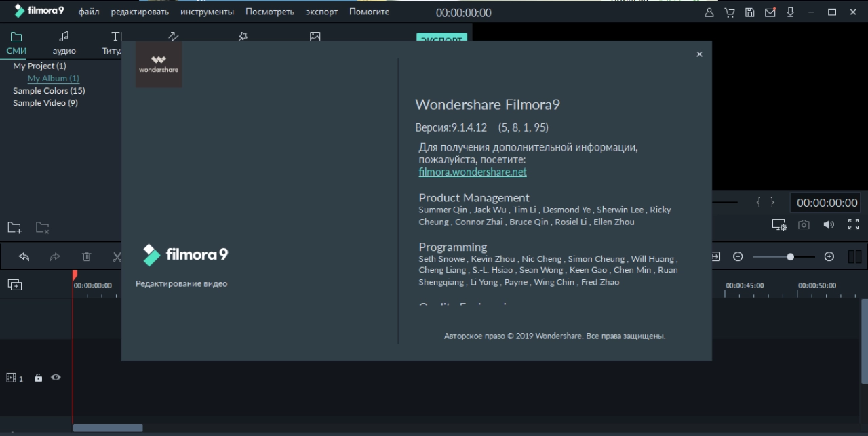Select Sample Video (9) folder
868x436 pixels.
click(x=45, y=103)
